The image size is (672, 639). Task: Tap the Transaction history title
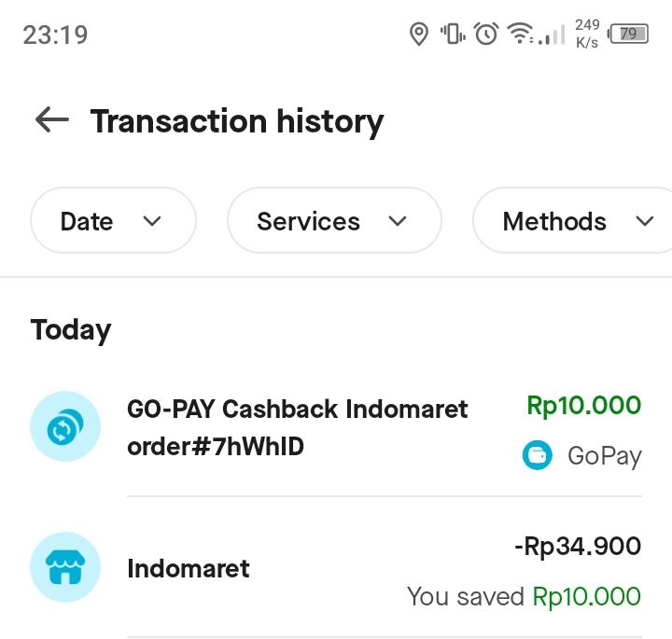click(x=237, y=121)
